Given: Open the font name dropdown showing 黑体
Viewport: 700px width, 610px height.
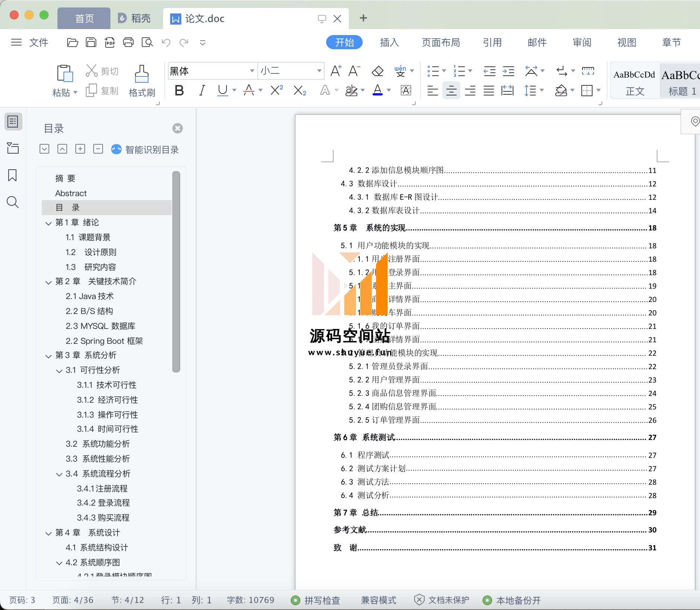Looking at the screenshot, I should point(252,71).
